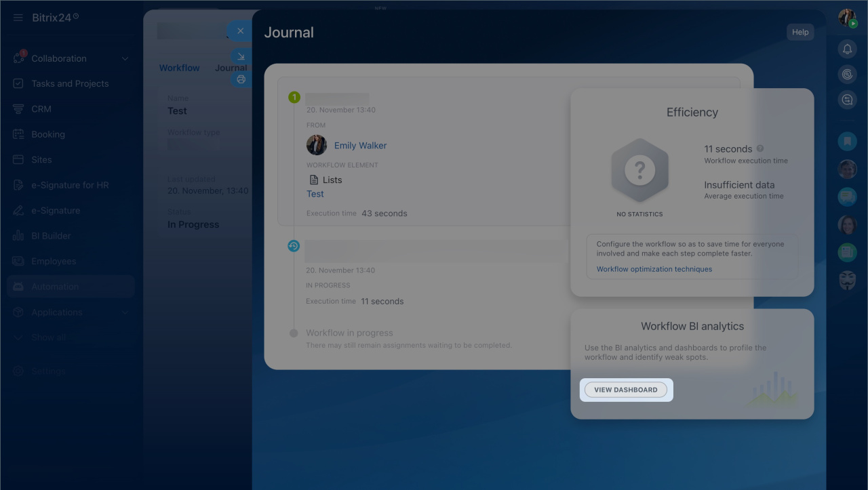Expand the Applications menu section
Viewport: 868px width, 490px height.
point(125,312)
